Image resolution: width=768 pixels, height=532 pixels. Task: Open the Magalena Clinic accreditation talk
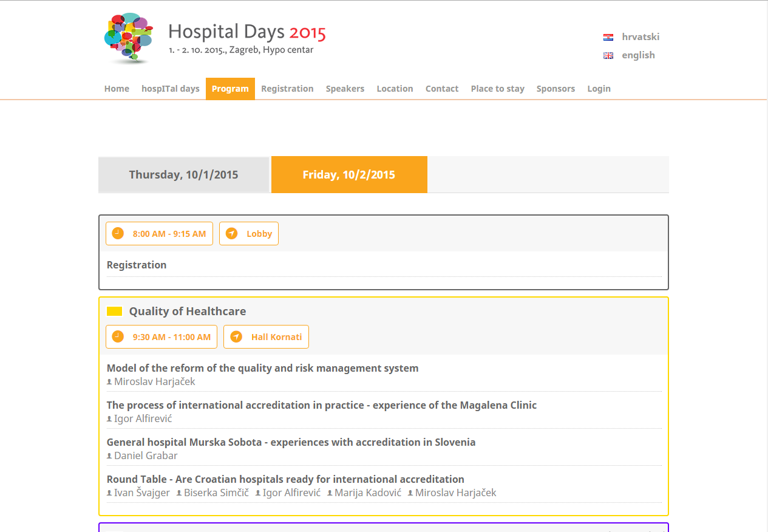pos(322,405)
